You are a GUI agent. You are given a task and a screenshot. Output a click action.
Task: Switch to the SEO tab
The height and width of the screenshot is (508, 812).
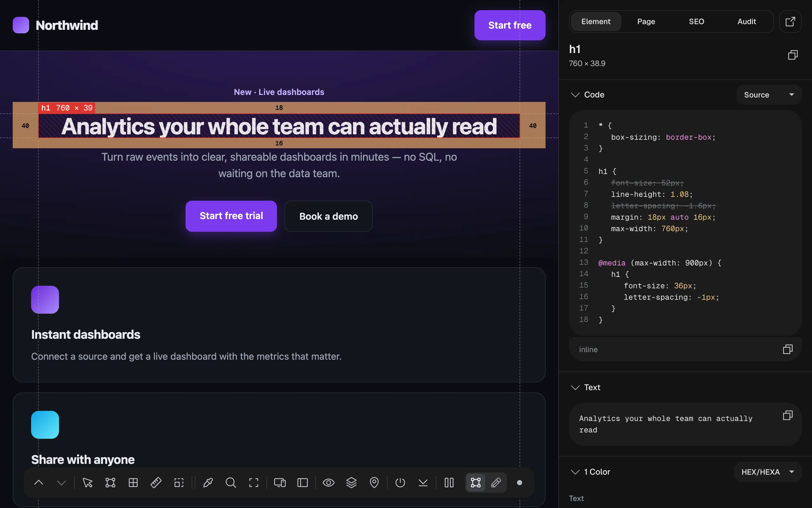697,22
